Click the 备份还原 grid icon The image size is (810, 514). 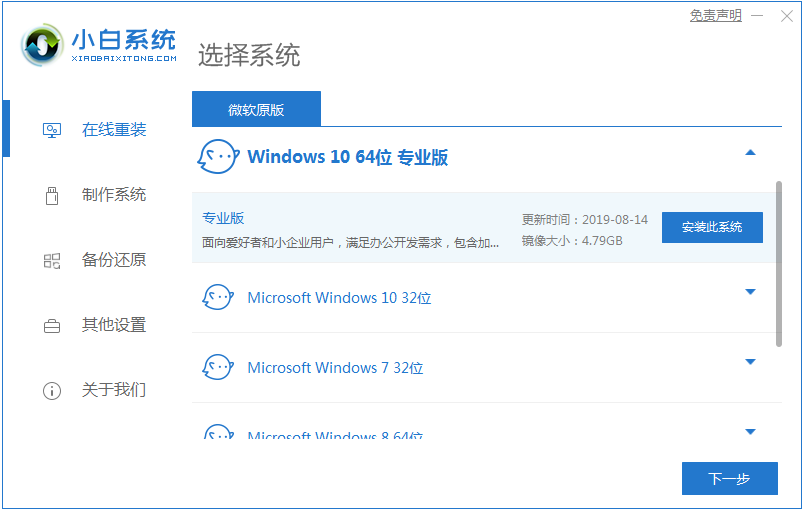pos(52,260)
